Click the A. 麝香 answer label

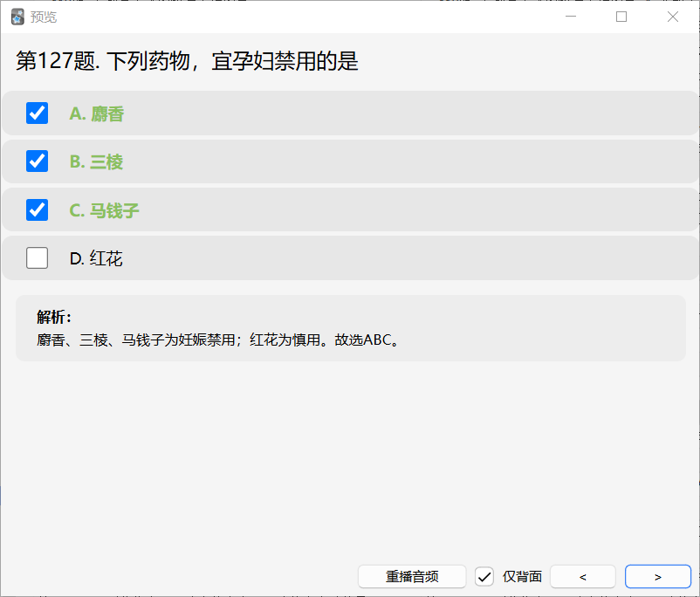click(x=97, y=113)
